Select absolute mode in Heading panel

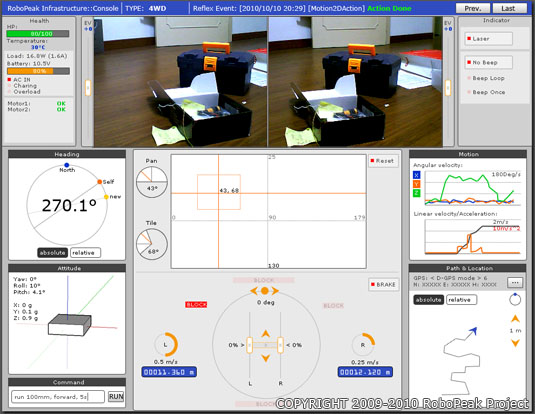click(52, 253)
